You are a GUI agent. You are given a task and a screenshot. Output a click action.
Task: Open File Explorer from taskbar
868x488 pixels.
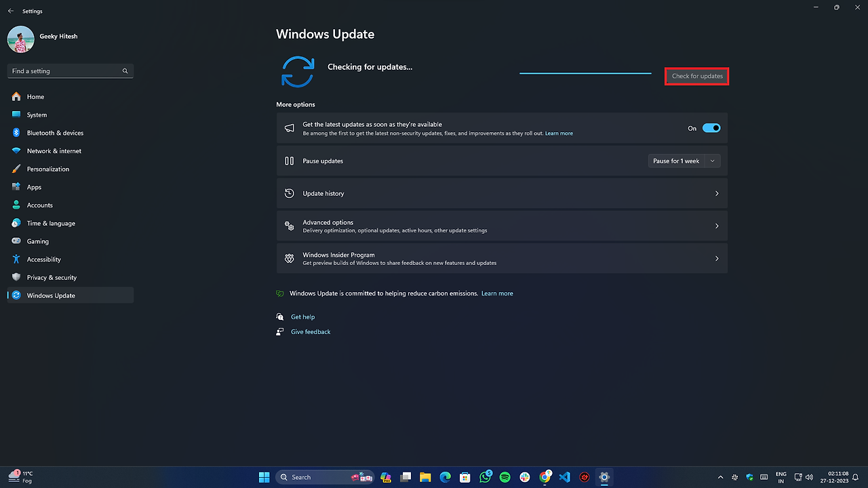425,477
